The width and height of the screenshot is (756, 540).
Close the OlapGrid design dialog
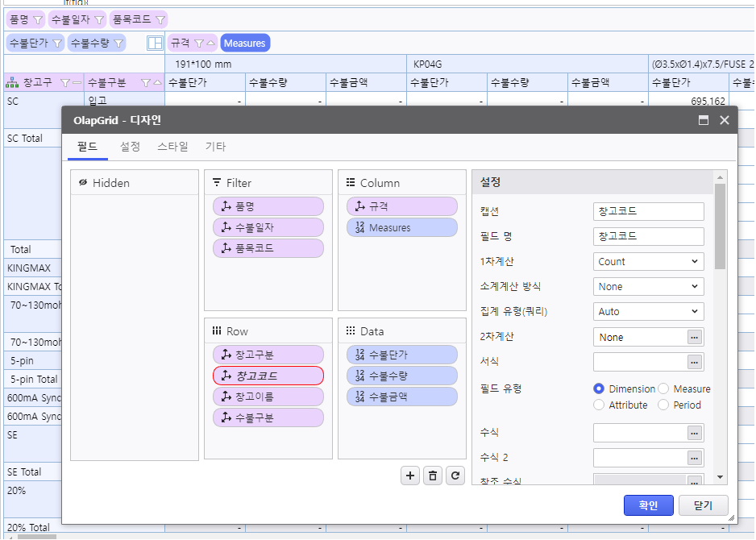pos(725,120)
